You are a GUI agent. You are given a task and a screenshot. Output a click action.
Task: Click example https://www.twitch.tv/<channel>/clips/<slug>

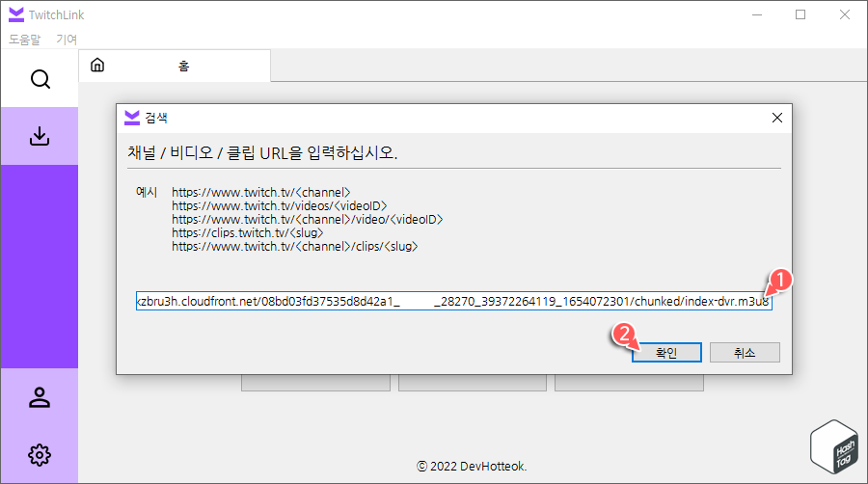294,246
